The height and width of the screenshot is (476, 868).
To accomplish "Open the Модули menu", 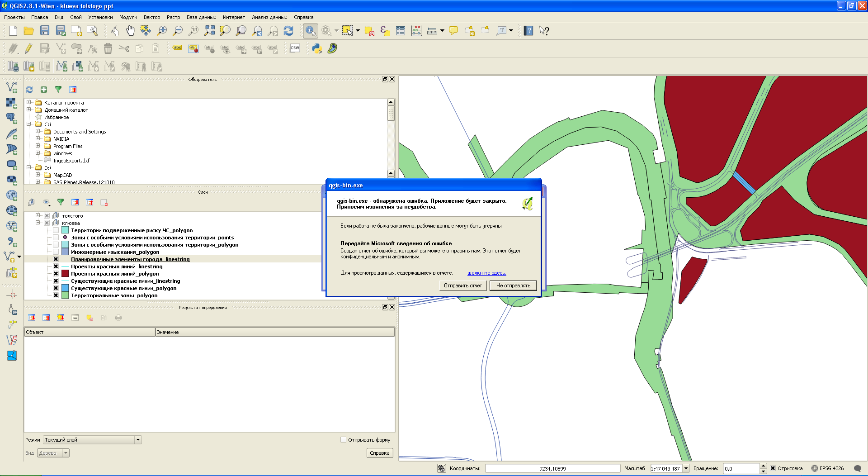I will click(x=128, y=17).
